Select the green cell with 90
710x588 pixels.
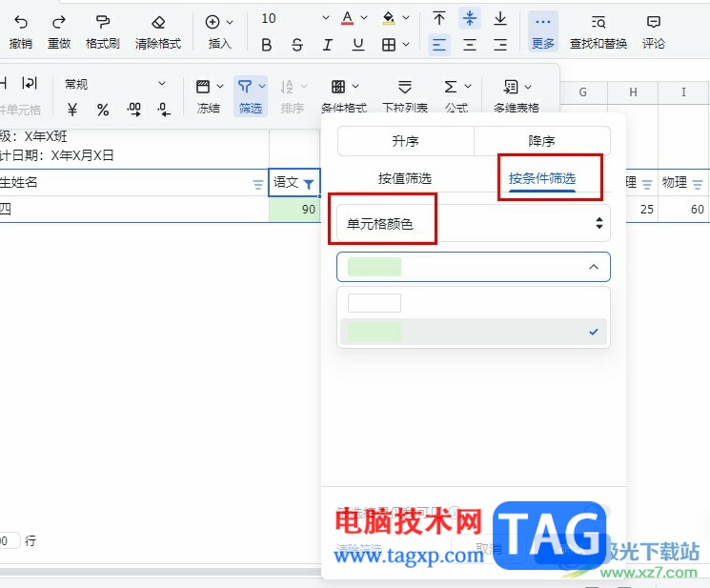294,209
